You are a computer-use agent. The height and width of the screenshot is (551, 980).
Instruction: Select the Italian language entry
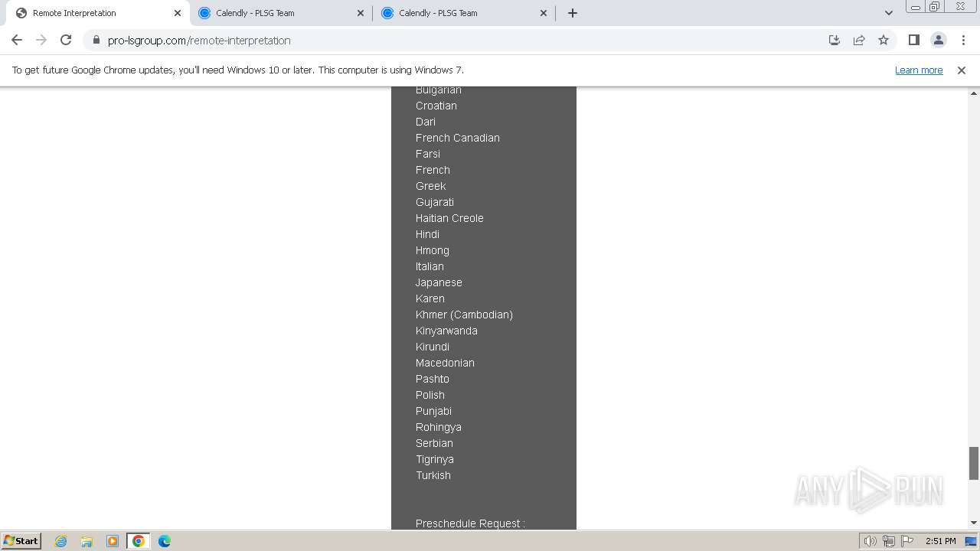point(430,266)
